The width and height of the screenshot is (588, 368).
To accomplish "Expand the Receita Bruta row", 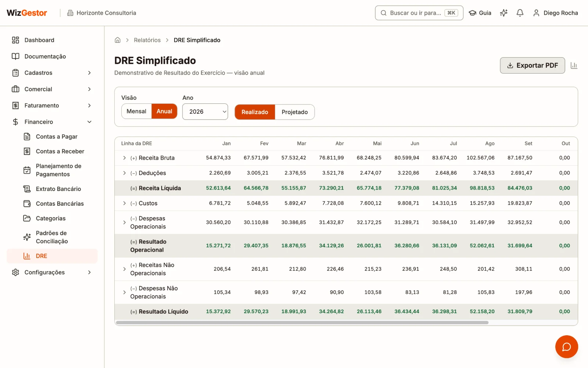I will point(124,158).
